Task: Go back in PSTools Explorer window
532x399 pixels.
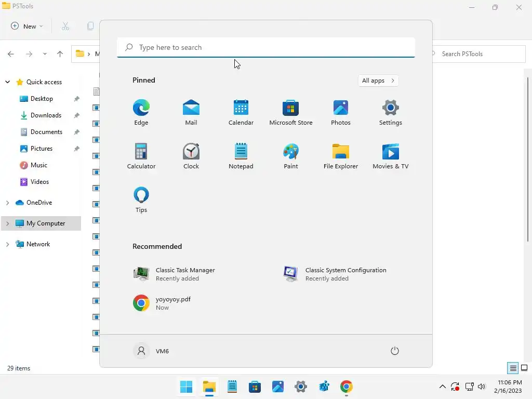Action: click(x=11, y=54)
